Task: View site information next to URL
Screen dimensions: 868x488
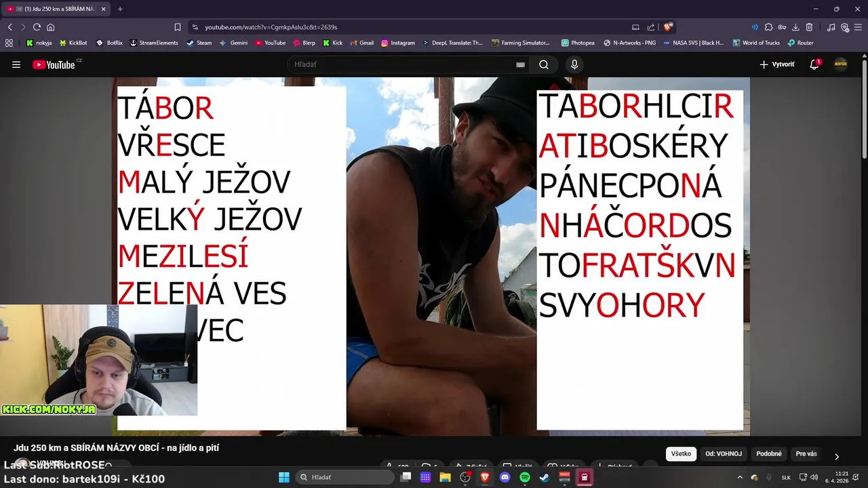Action: (195, 27)
